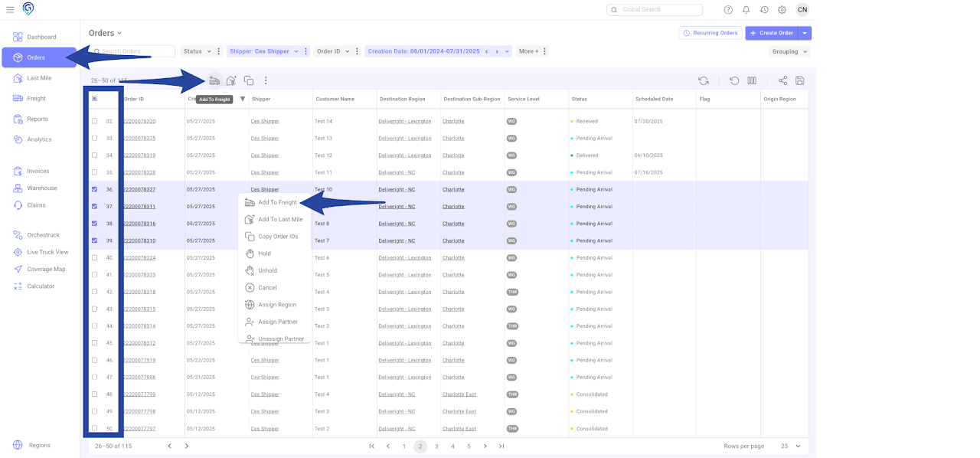
Task: Check the checkbox for row 45
Action: (94, 343)
